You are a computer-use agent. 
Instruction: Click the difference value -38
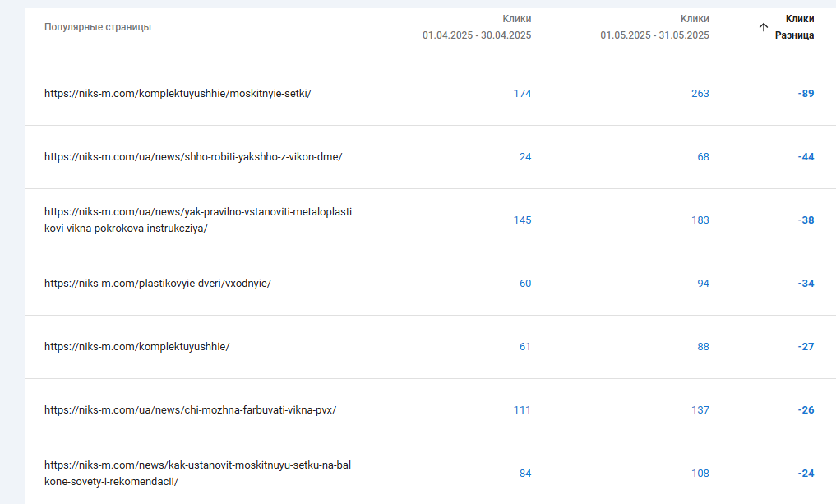coord(806,220)
